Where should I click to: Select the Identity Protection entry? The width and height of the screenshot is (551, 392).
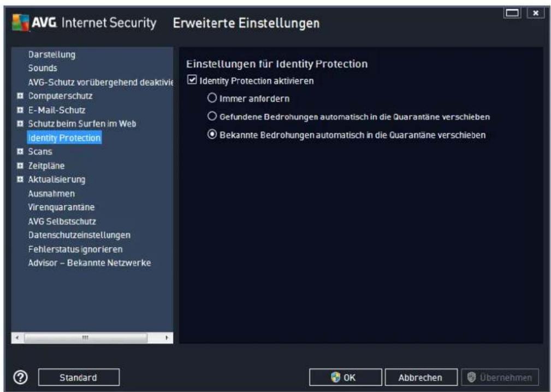[x=64, y=138]
